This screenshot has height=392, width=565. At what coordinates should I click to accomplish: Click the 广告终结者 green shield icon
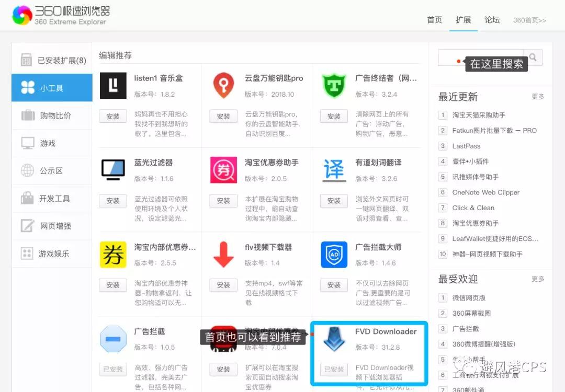(x=334, y=86)
